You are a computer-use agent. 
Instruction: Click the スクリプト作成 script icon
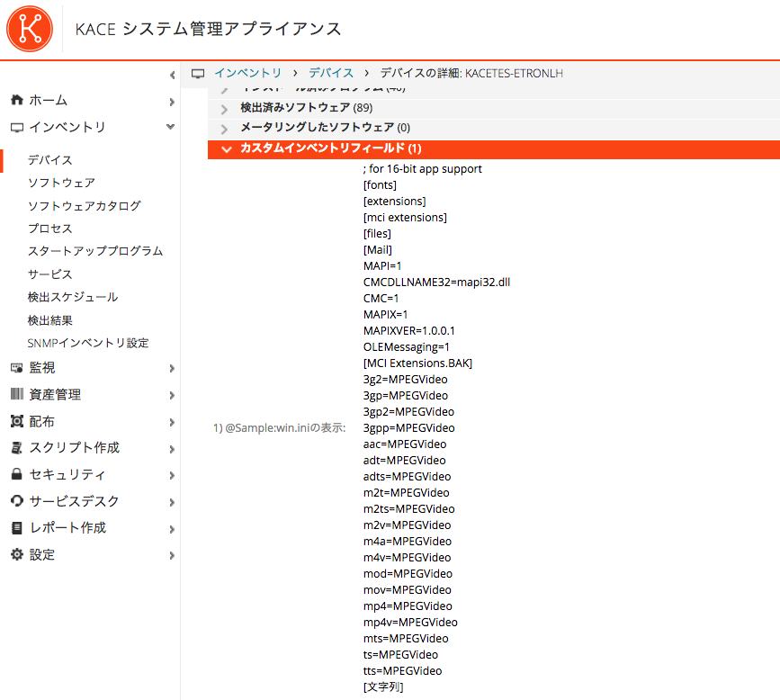(x=17, y=448)
